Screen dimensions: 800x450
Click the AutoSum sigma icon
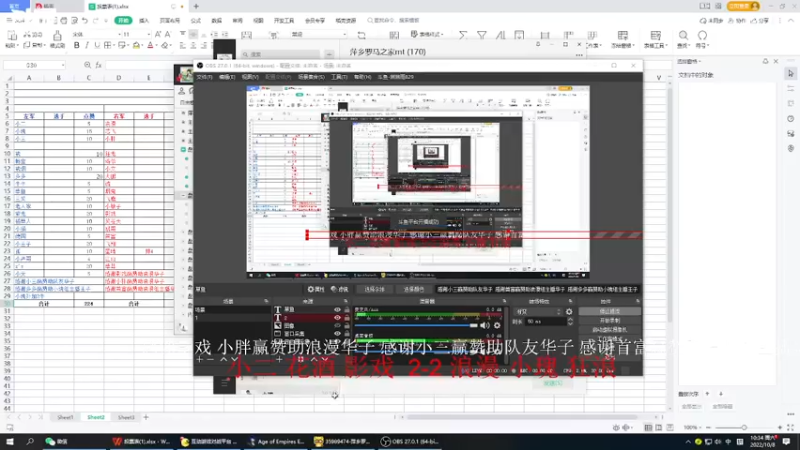(463, 35)
